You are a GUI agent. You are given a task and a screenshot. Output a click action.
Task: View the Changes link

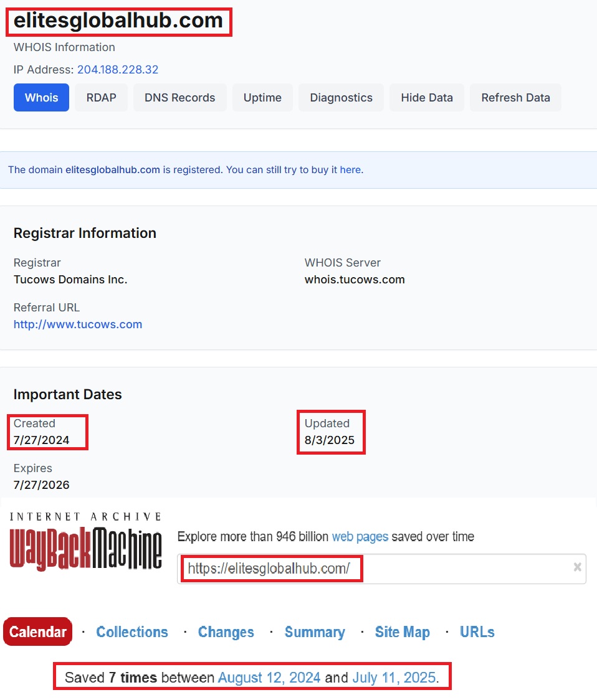pos(226,631)
